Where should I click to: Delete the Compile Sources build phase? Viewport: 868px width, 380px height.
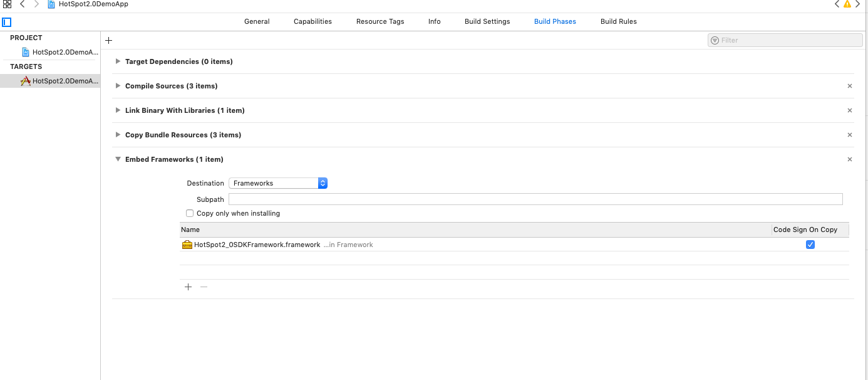tap(850, 86)
